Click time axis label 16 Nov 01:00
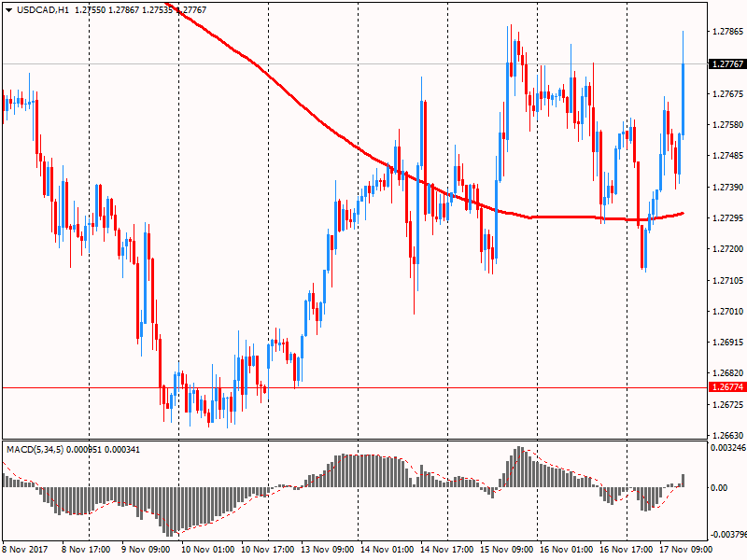Image resolution: width=747 pixels, height=560 pixels. [x=567, y=549]
